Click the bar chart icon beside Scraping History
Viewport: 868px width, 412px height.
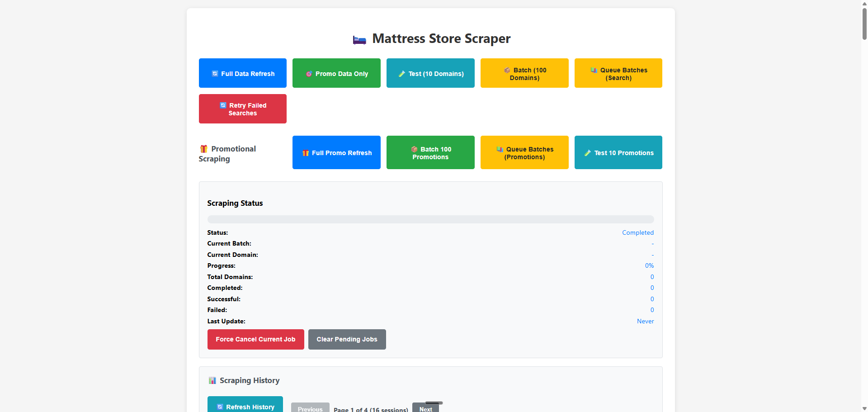click(x=212, y=380)
